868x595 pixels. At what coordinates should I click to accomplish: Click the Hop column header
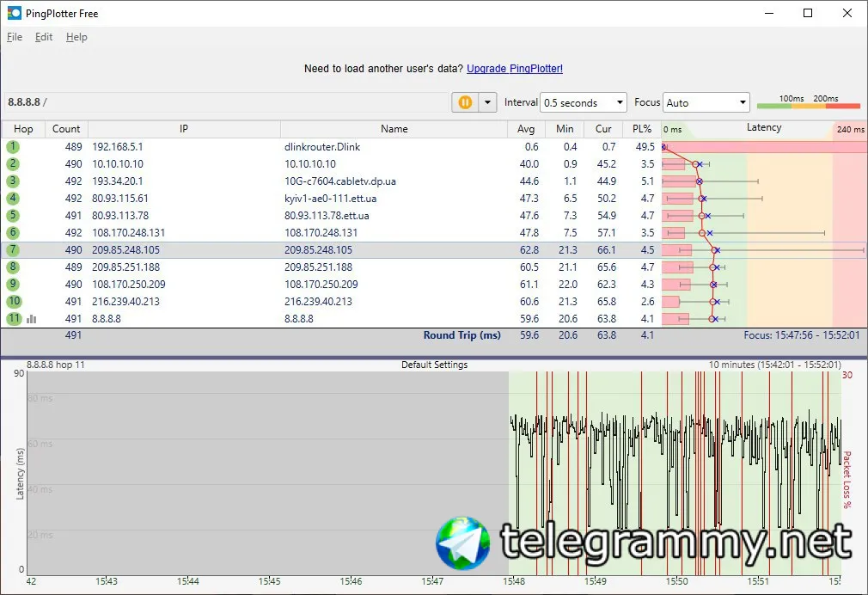23,128
